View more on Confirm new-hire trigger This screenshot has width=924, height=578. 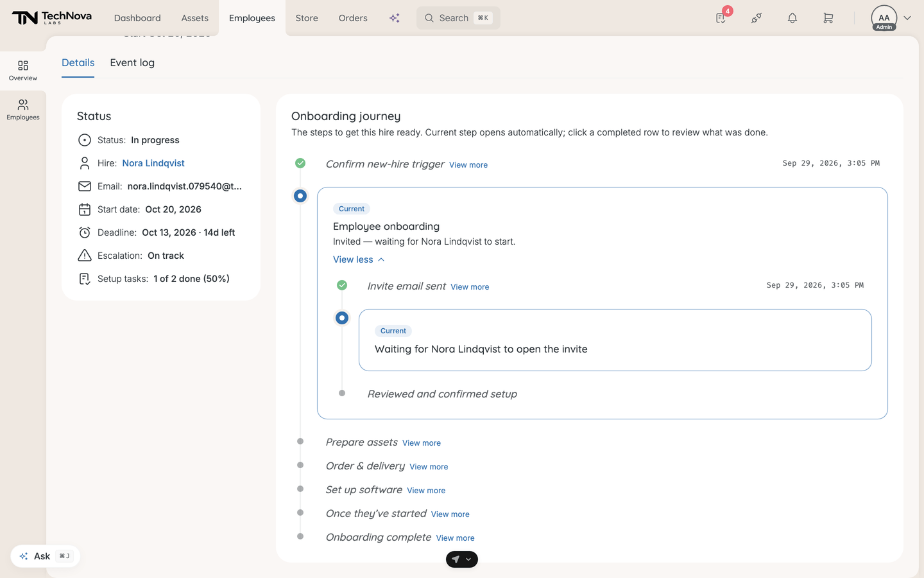point(468,165)
